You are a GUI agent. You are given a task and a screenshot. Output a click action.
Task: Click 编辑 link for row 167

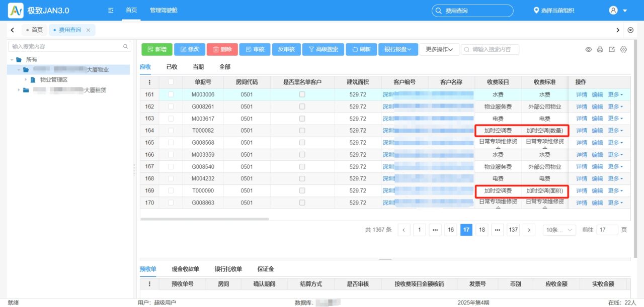(x=597, y=167)
